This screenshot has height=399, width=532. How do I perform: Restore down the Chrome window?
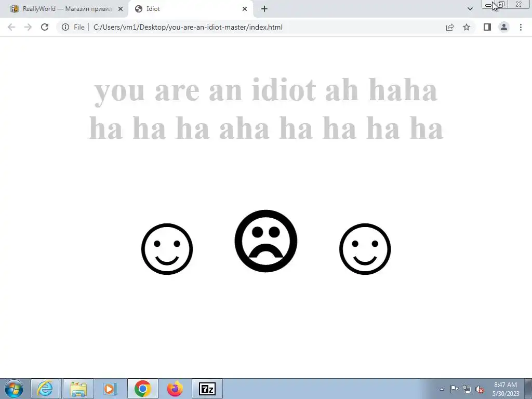[501, 5]
